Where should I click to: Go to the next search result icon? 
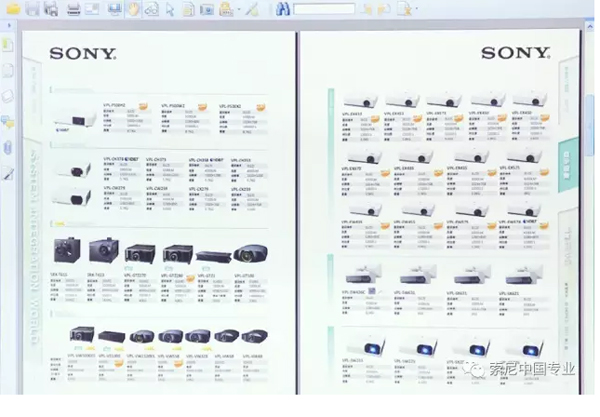click(384, 9)
